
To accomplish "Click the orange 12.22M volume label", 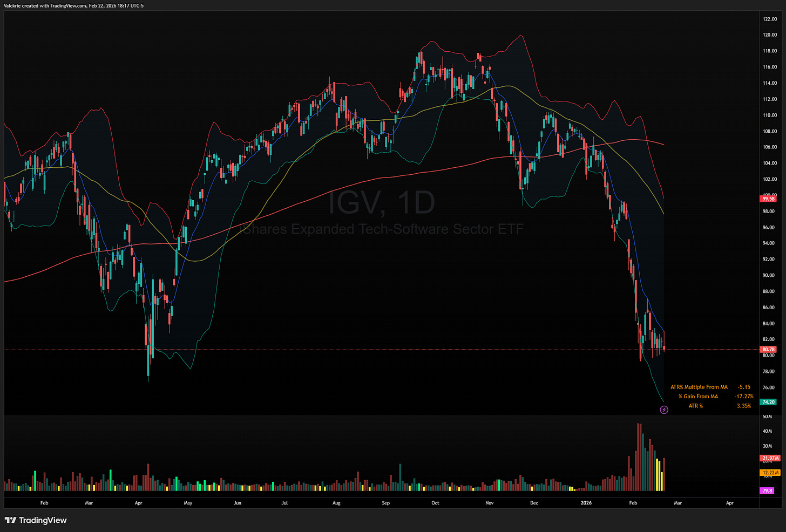I will [770, 473].
